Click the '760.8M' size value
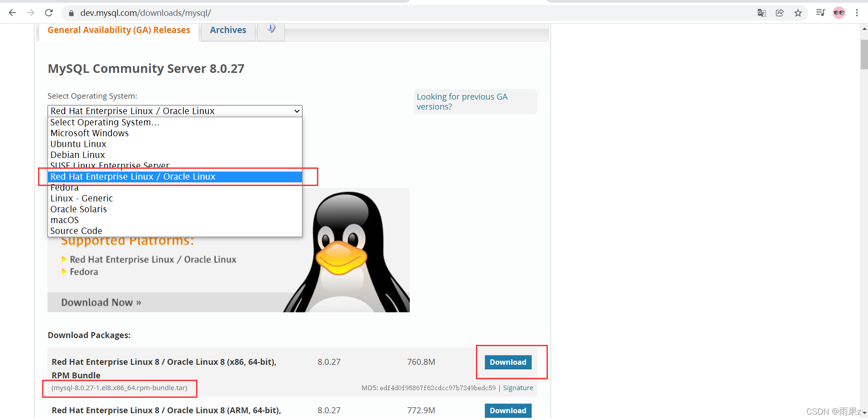Screen dimensions: 868x420 421,362
